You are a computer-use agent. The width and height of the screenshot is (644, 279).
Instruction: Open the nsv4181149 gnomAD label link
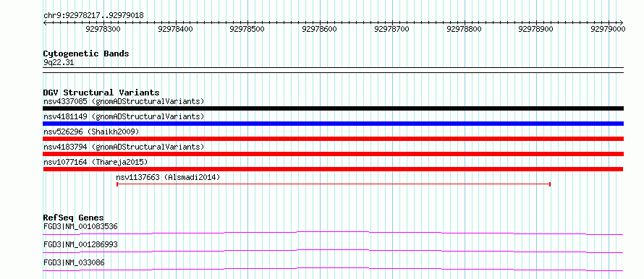124,116
